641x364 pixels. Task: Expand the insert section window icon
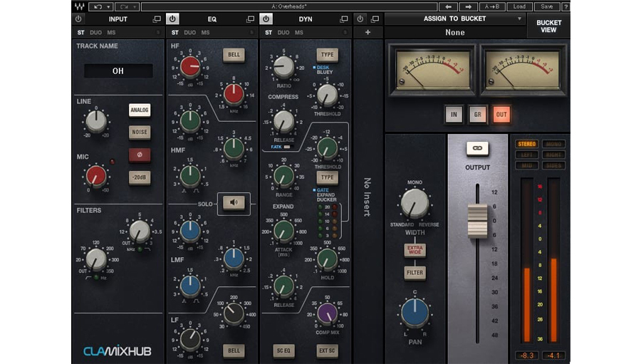[x=375, y=19]
